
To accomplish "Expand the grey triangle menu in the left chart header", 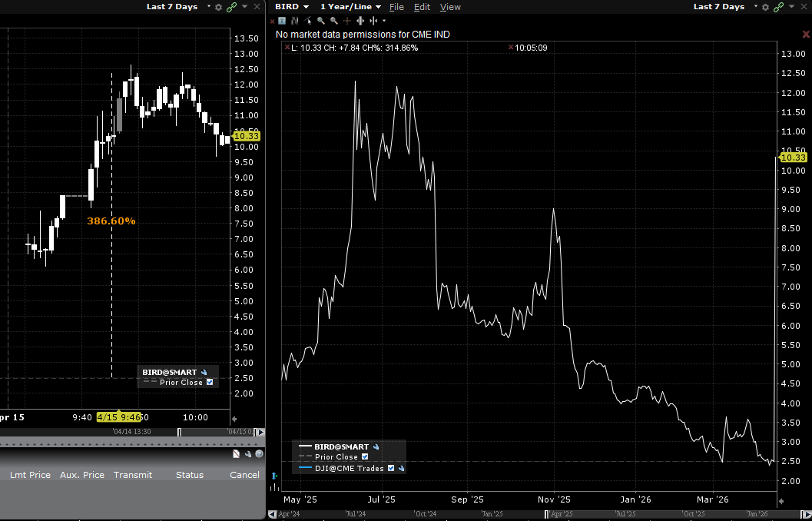I will [x=244, y=7].
